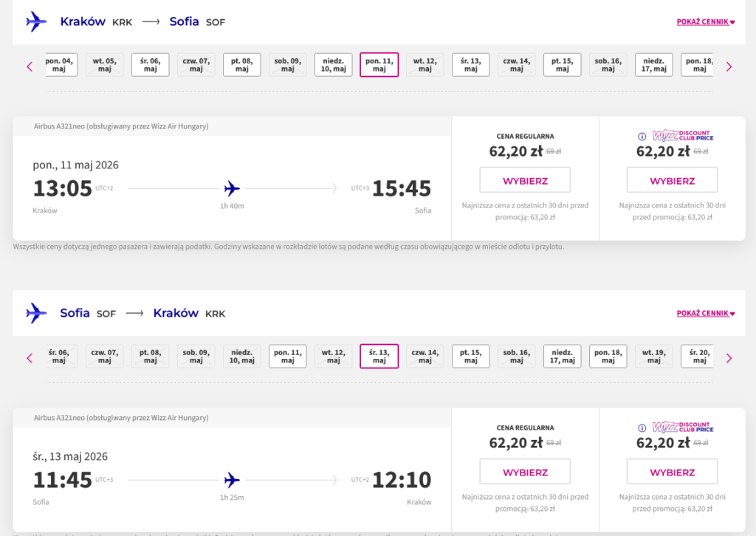This screenshot has height=536, width=756.
Task: Select outbound date wt. 12, maj
Action: (x=425, y=65)
